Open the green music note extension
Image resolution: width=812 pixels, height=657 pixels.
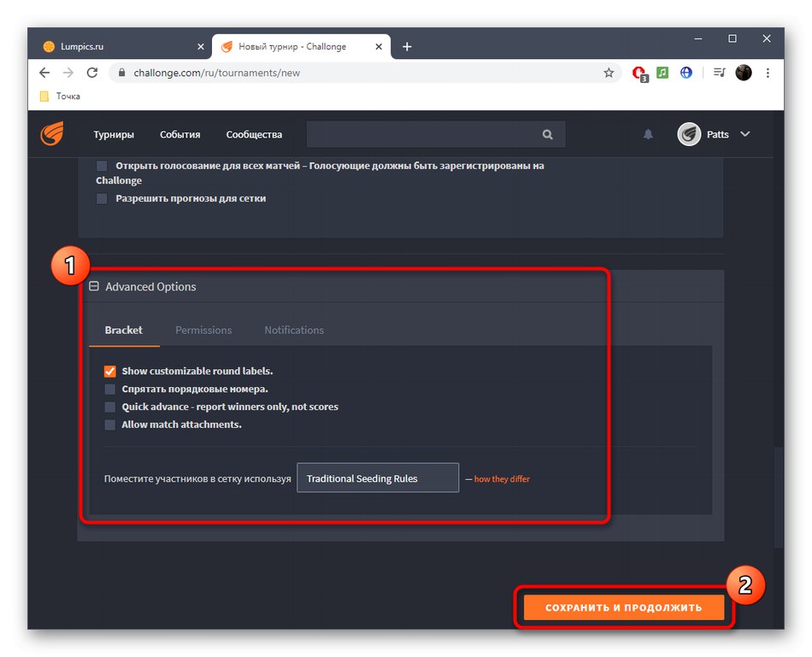[662, 73]
